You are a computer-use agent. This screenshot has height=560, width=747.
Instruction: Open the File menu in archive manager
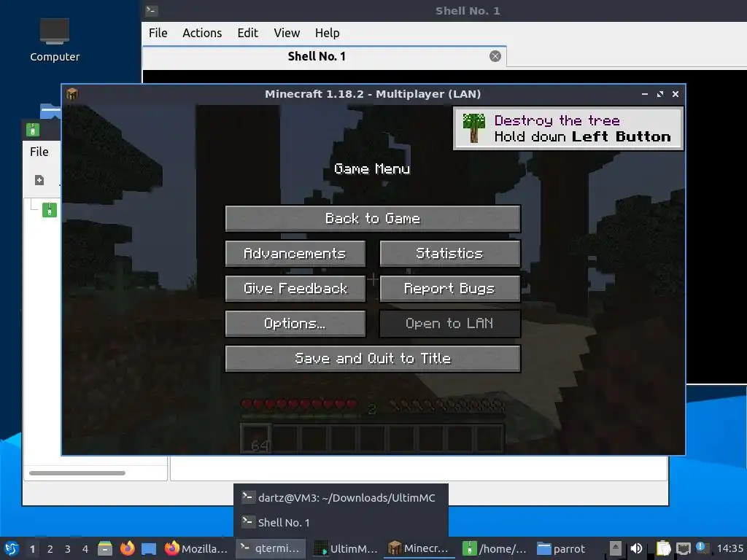39,152
